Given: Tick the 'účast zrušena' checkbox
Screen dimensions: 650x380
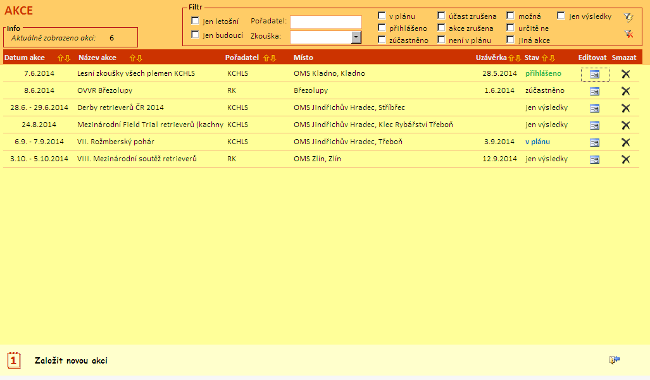Looking at the screenshot, I should click(x=441, y=15).
